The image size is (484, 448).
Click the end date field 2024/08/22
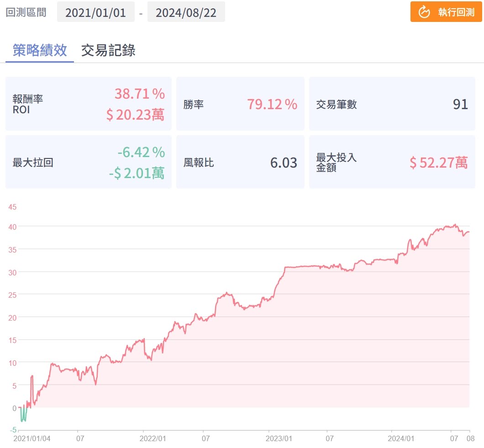(x=186, y=12)
